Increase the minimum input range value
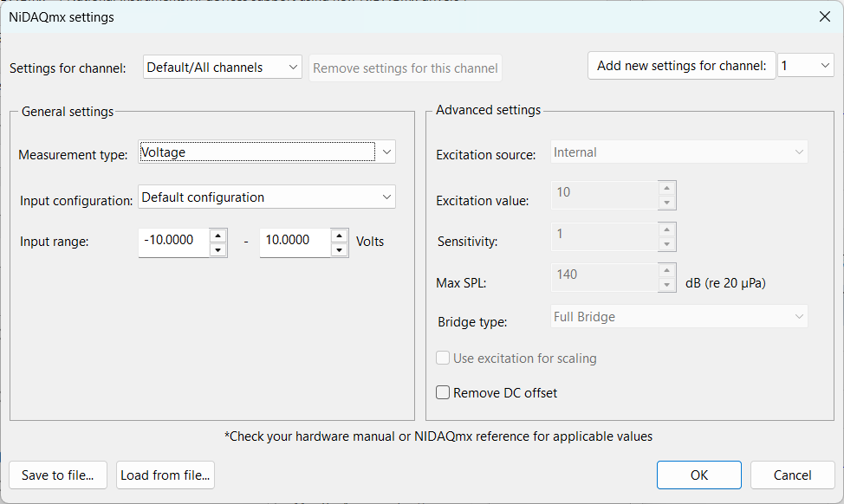Viewport: 844px width, 504px height. pyautogui.click(x=218, y=235)
